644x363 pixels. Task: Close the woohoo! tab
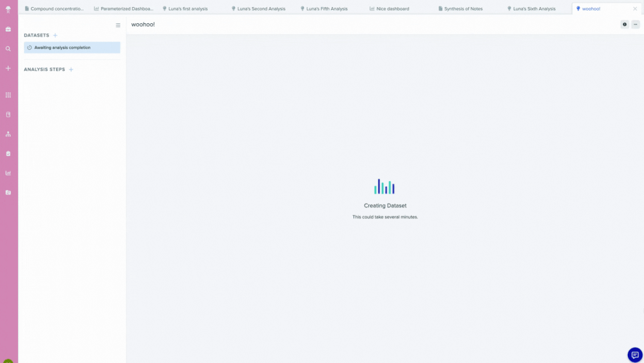coord(635,8)
